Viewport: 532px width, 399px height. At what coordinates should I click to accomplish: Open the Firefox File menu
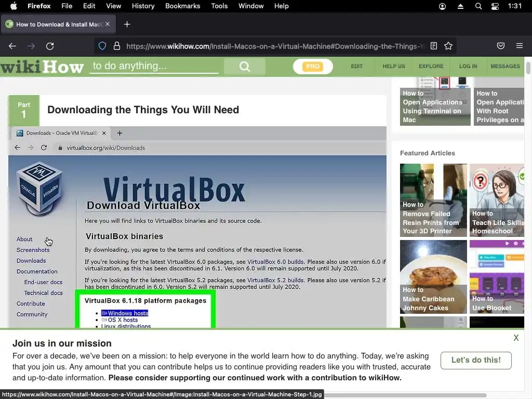point(67,6)
